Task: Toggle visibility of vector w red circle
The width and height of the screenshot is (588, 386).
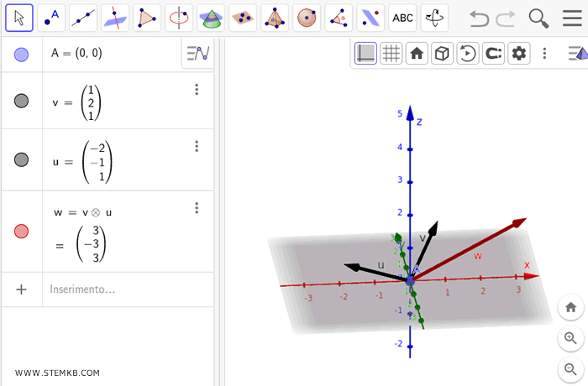Action: (22, 231)
